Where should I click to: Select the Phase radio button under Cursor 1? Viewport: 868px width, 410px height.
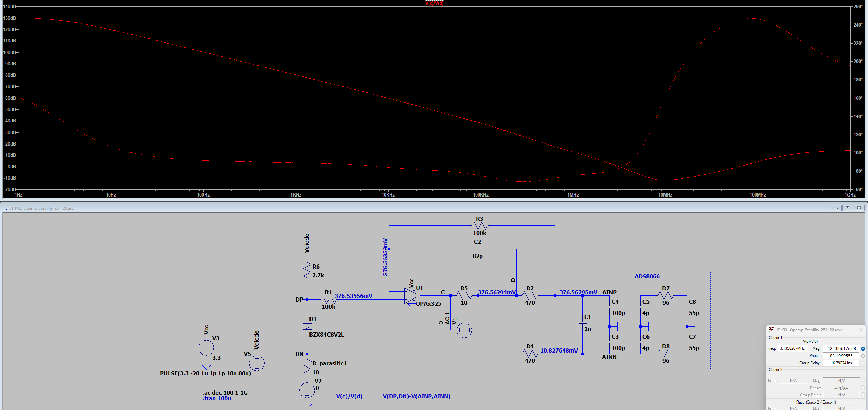[862, 356]
